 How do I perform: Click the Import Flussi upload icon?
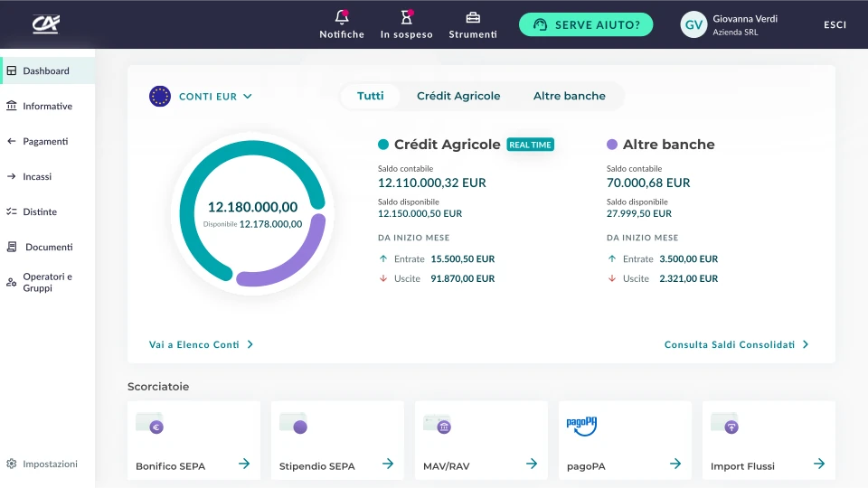724,424
